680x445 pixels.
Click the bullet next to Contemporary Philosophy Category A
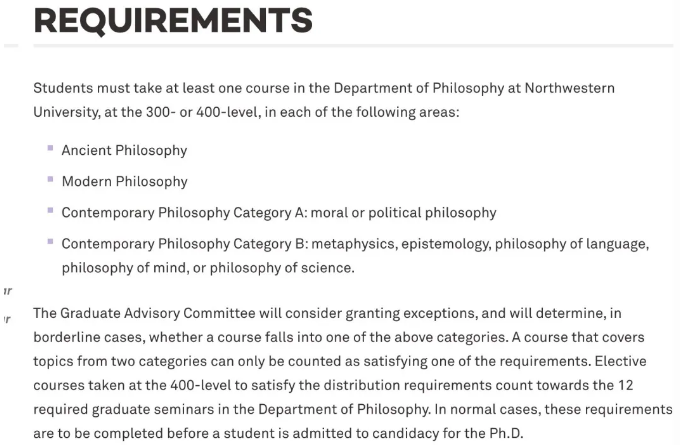pos(50,211)
